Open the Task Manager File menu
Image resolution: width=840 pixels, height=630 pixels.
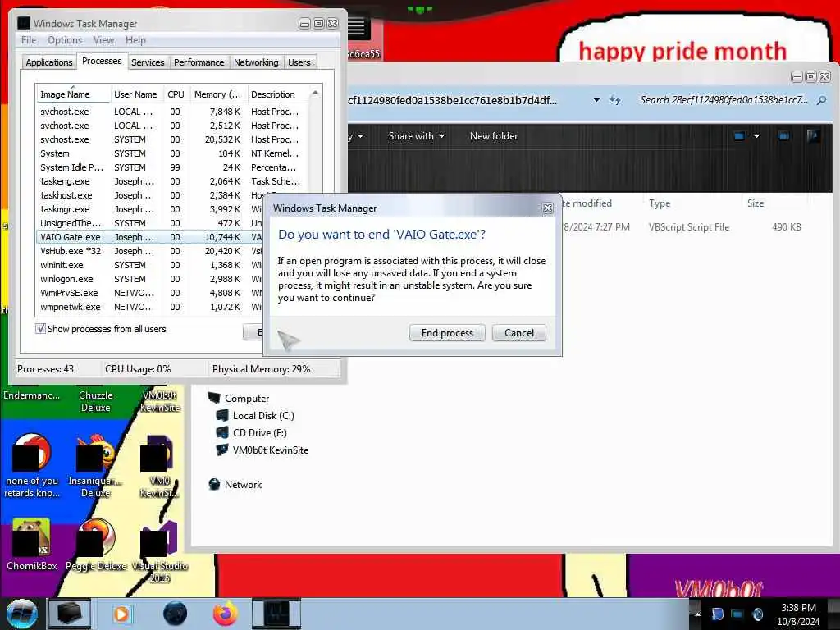pos(29,40)
